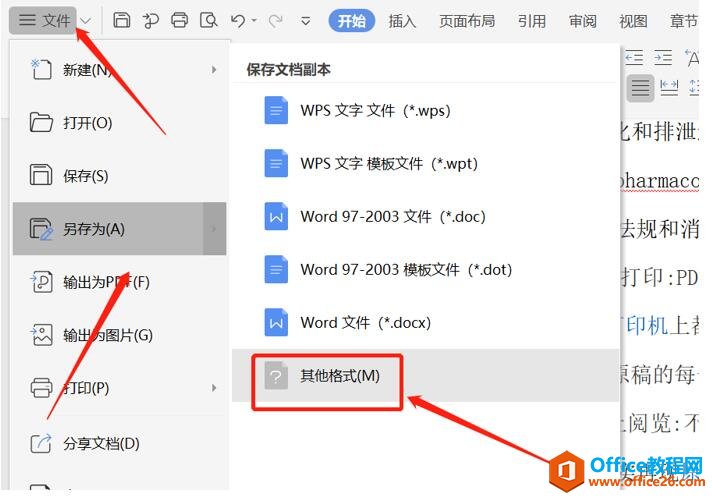Click the floppy icon beside 保存(S)

point(41,175)
